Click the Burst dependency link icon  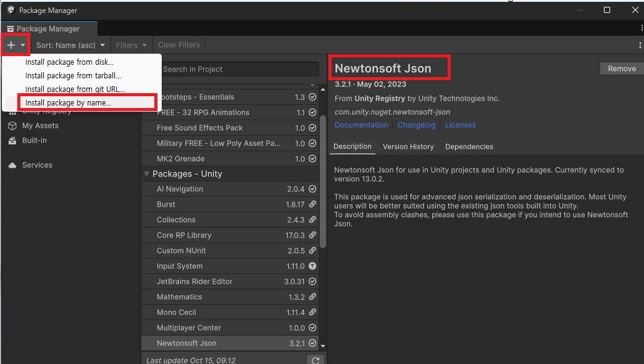point(312,204)
